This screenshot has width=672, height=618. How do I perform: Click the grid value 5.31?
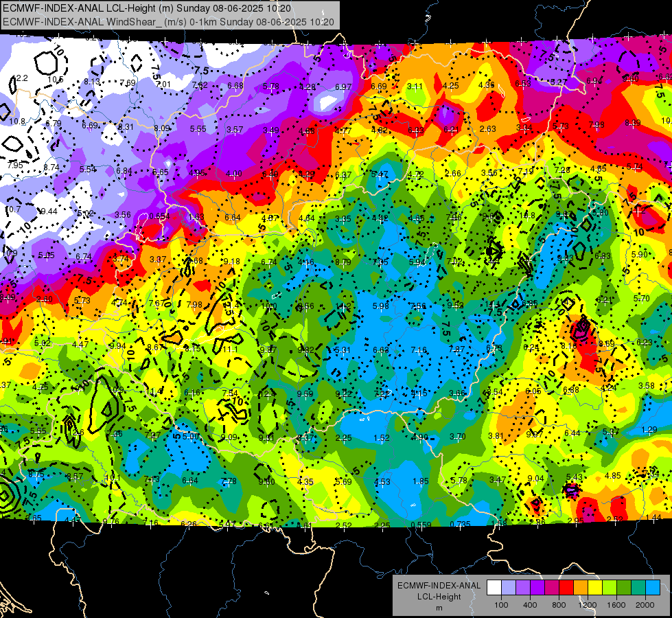(343, 350)
